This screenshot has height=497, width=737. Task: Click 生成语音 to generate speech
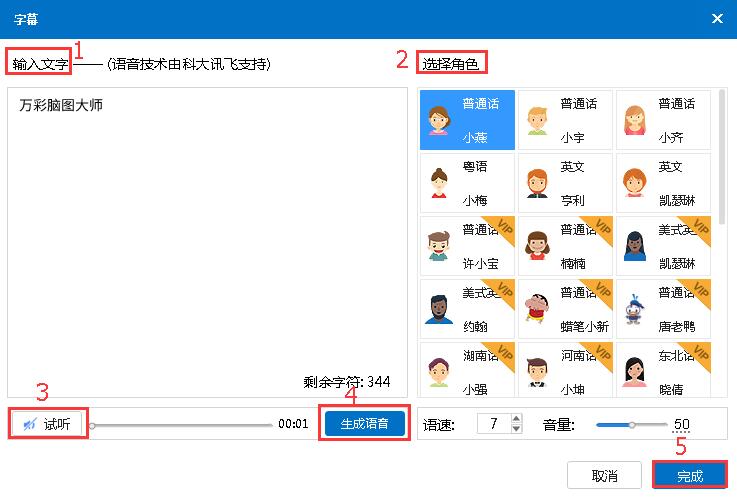click(365, 423)
